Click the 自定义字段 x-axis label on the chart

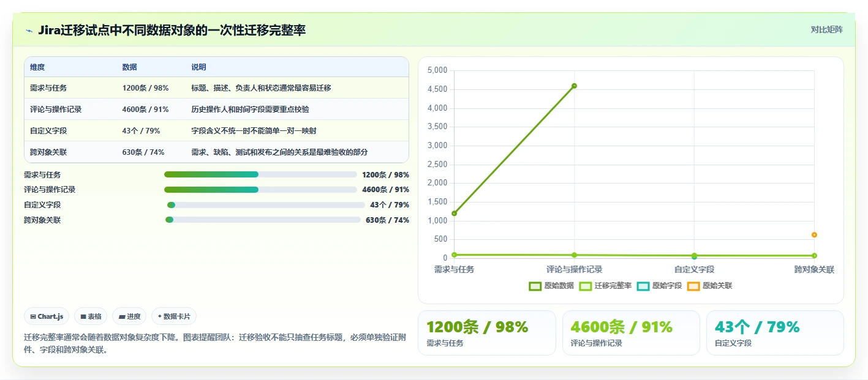click(694, 269)
